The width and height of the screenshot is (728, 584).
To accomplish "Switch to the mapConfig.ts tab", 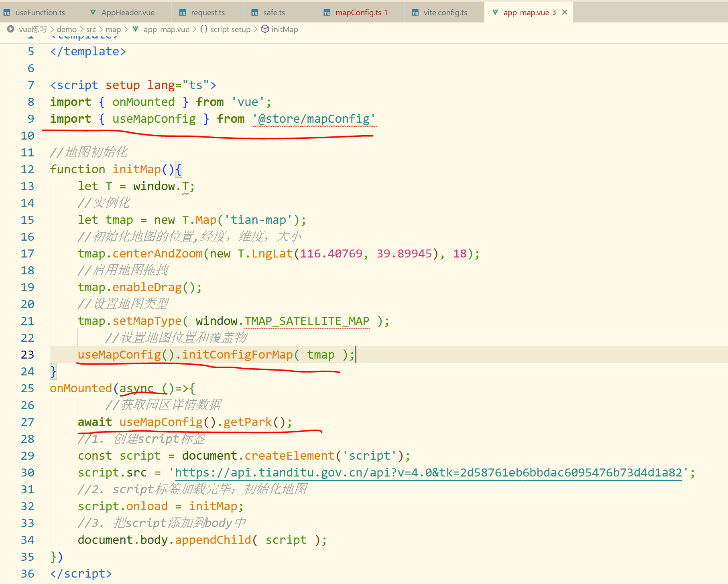I will pos(358,12).
